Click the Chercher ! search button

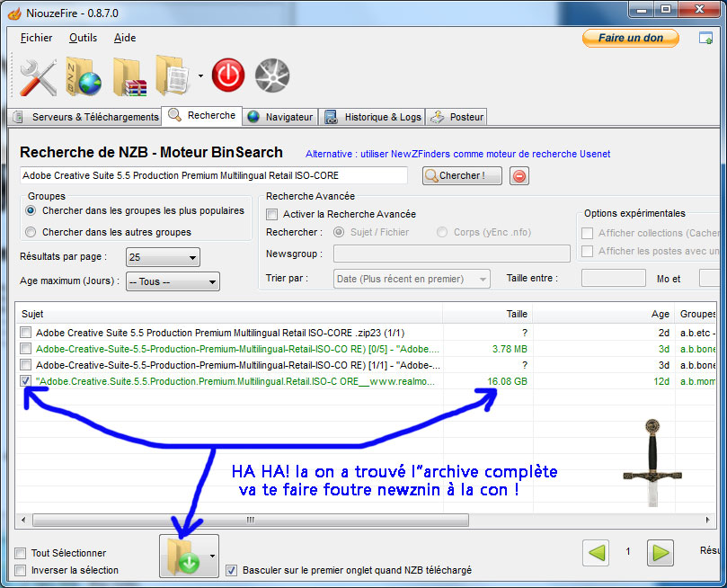point(462,175)
